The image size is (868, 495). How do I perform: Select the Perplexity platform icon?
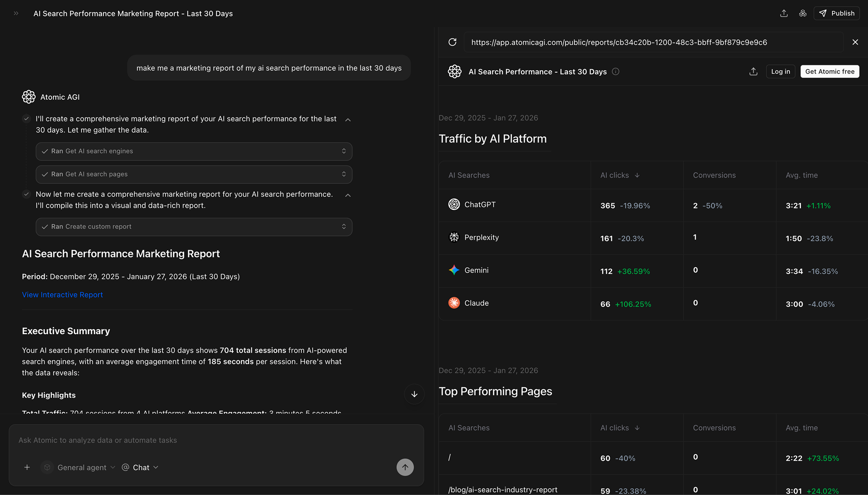[454, 237]
